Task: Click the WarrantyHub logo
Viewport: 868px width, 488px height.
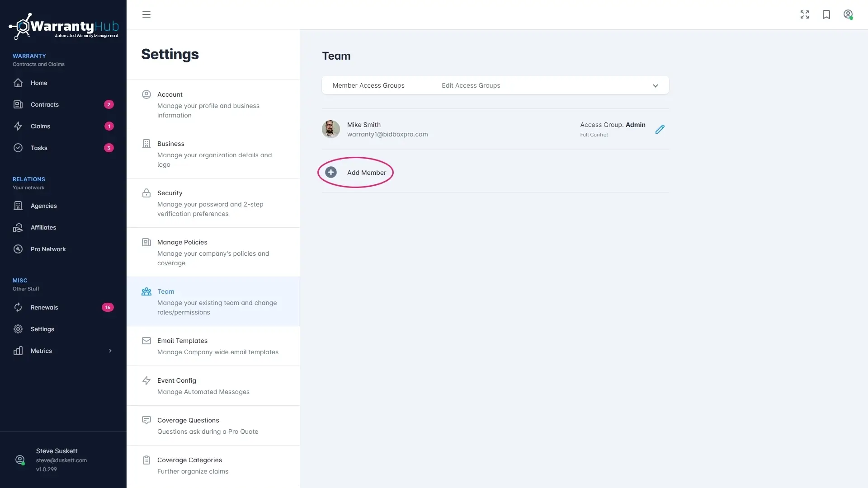Action: coord(63,26)
